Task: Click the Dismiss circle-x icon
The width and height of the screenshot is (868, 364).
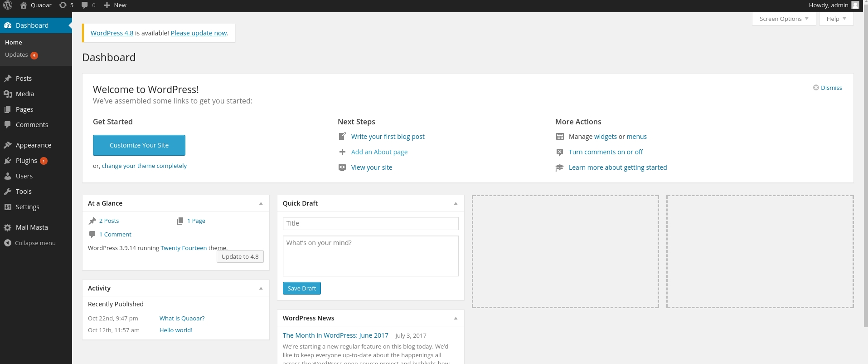Action: point(816,88)
